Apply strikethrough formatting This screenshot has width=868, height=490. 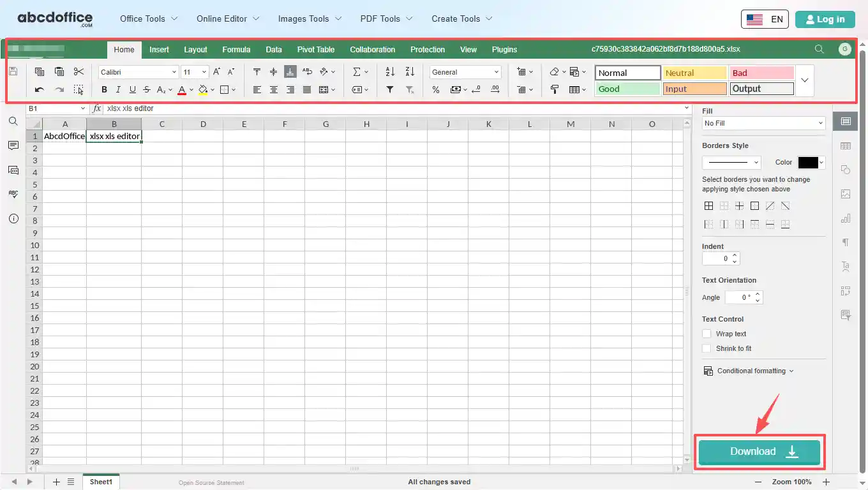[x=147, y=90]
